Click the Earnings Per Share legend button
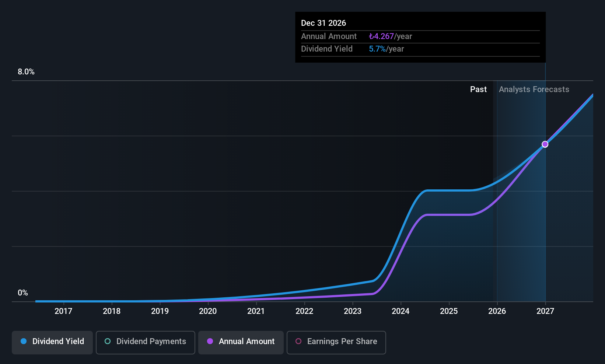Viewport: 605px width, 364px height. (x=336, y=342)
